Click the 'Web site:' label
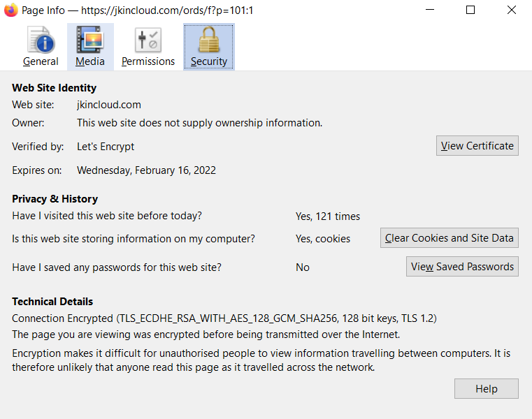Screen dimensions: 532x419 [33, 105]
